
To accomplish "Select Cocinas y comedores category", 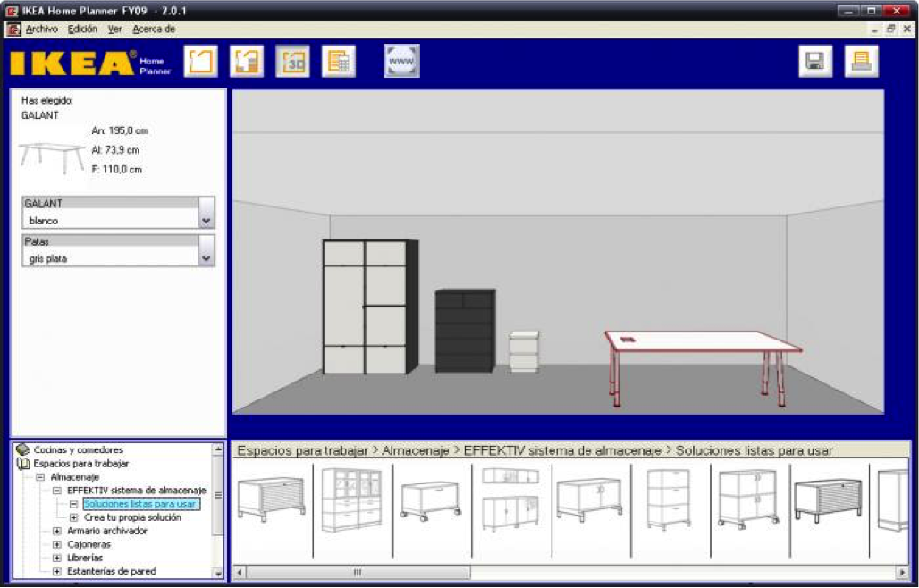I will (x=78, y=450).
